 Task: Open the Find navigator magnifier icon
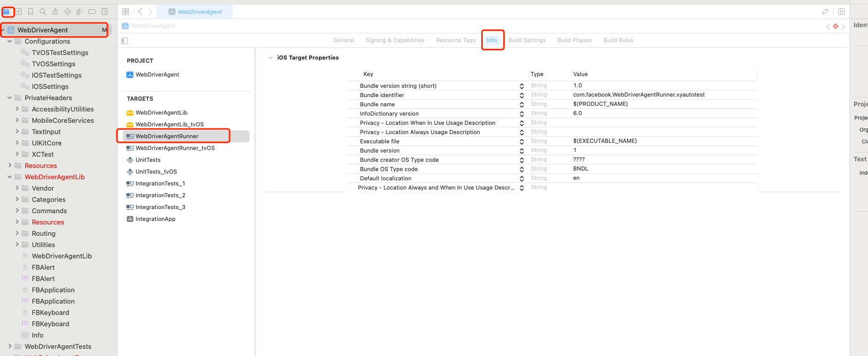point(43,11)
